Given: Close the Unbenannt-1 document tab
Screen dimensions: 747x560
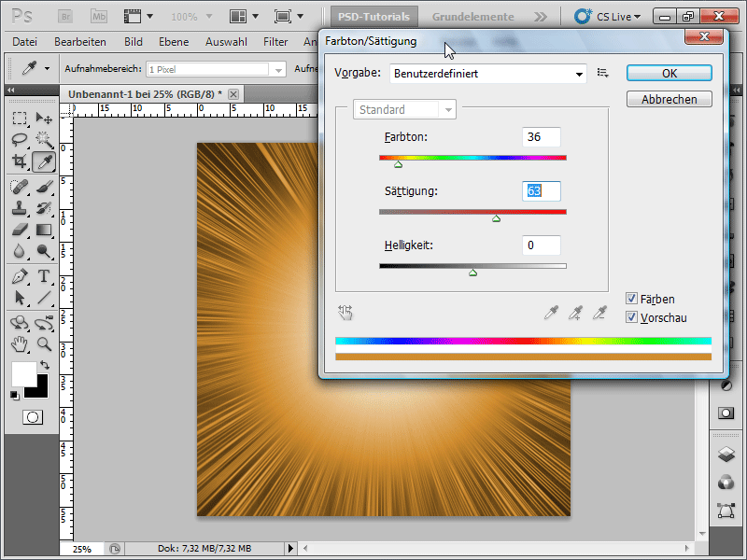Looking at the screenshot, I should (233, 94).
